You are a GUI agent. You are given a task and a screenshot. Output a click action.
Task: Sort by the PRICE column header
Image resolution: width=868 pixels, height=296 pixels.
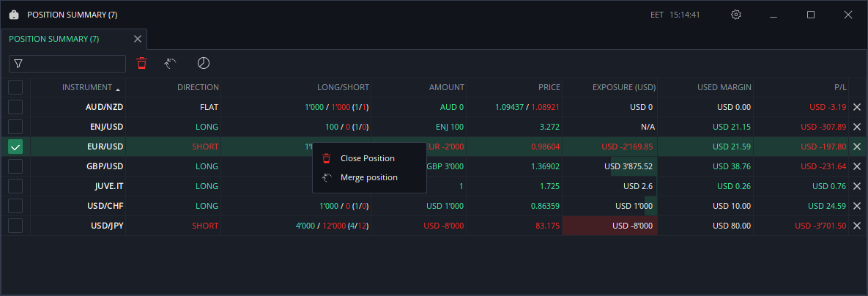click(513, 87)
